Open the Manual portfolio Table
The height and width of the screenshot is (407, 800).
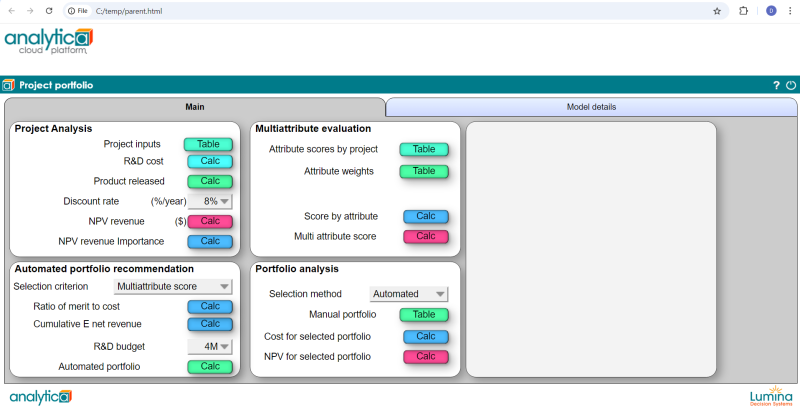(x=424, y=315)
